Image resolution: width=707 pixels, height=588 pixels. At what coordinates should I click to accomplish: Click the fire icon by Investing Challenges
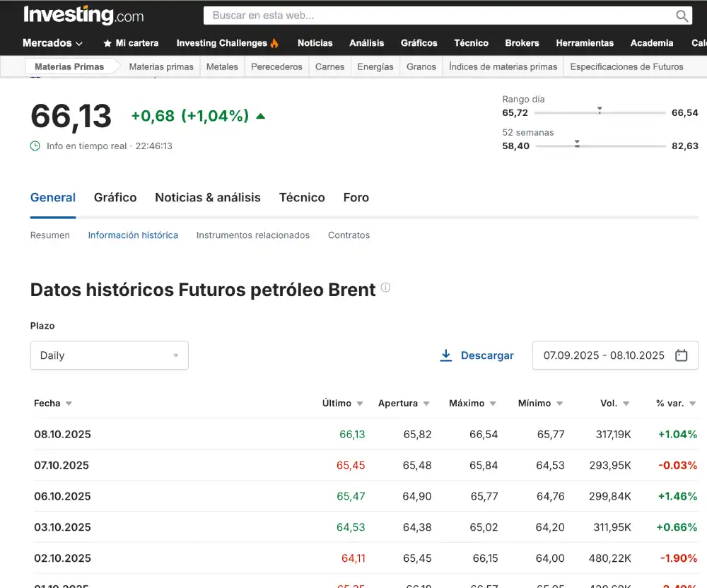274,43
